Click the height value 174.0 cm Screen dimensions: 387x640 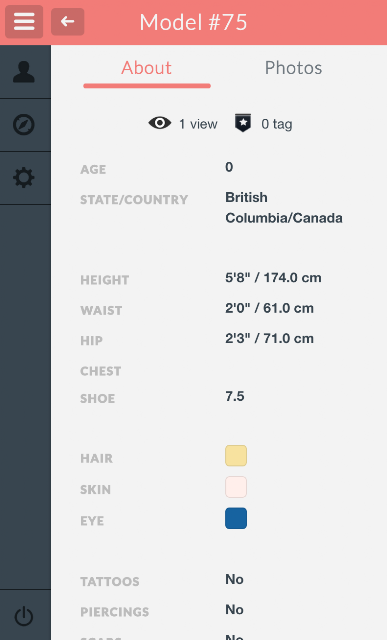coord(292,278)
